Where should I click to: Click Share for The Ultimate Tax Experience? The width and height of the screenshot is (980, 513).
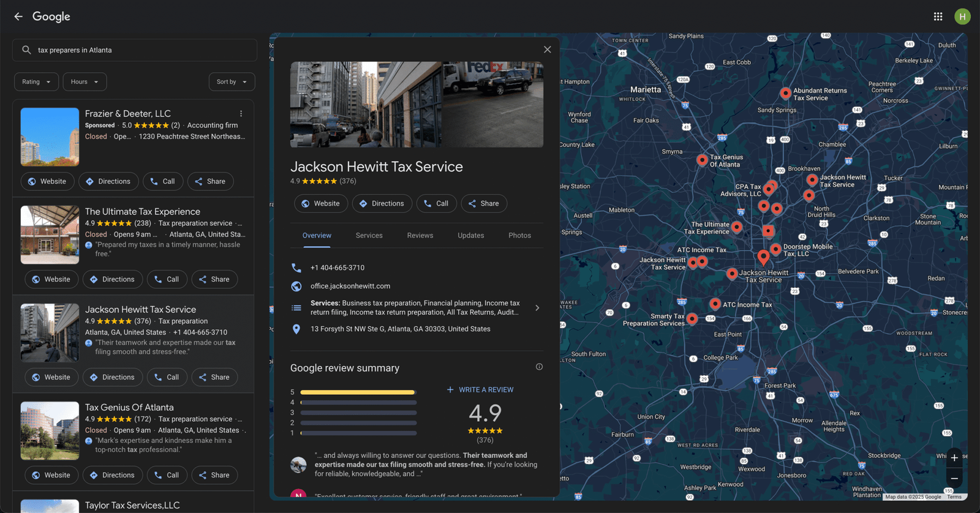[214, 279]
